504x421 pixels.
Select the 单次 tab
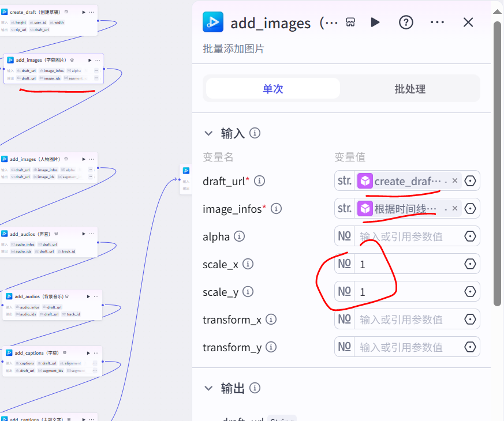coord(272,88)
